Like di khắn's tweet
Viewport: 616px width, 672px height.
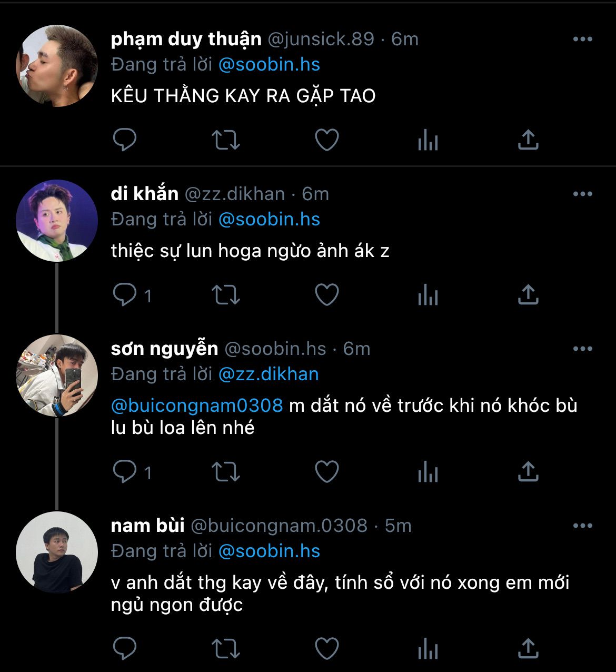(326, 295)
